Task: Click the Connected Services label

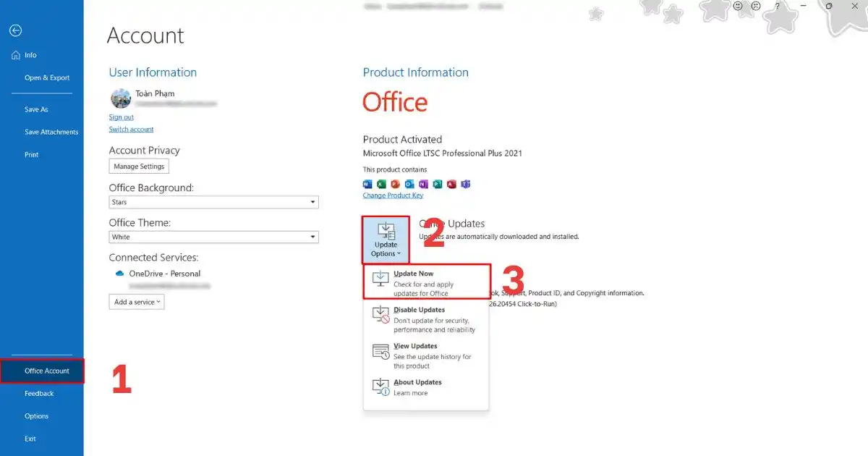Action: pos(153,258)
